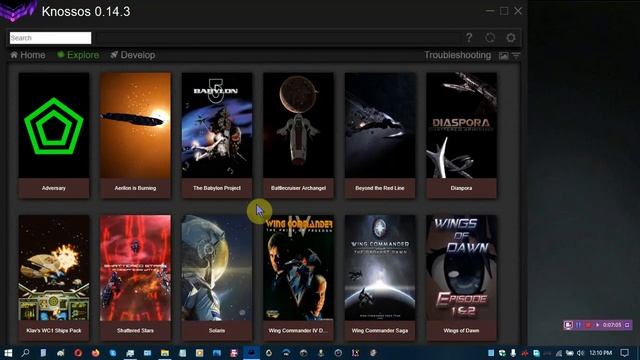The image size is (640, 360).
Task: Click the active Knossos taskbar icon
Action: point(252,353)
